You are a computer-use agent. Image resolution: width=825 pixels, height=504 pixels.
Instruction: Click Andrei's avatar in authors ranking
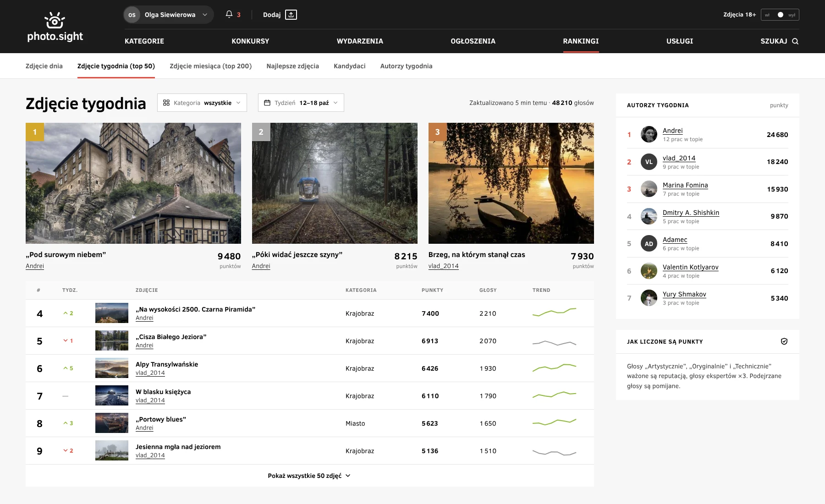(x=649, y=134)
